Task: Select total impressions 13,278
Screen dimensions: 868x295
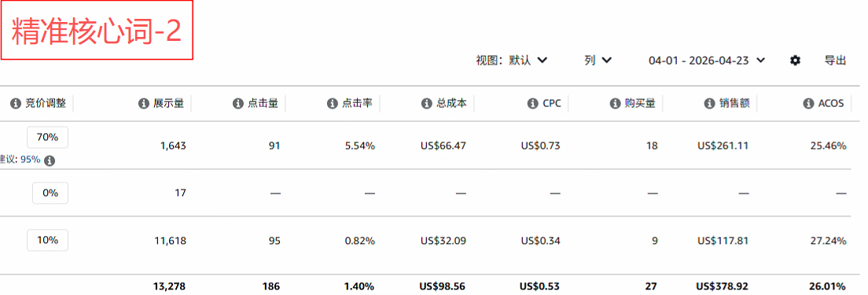Action: point(169,286)
